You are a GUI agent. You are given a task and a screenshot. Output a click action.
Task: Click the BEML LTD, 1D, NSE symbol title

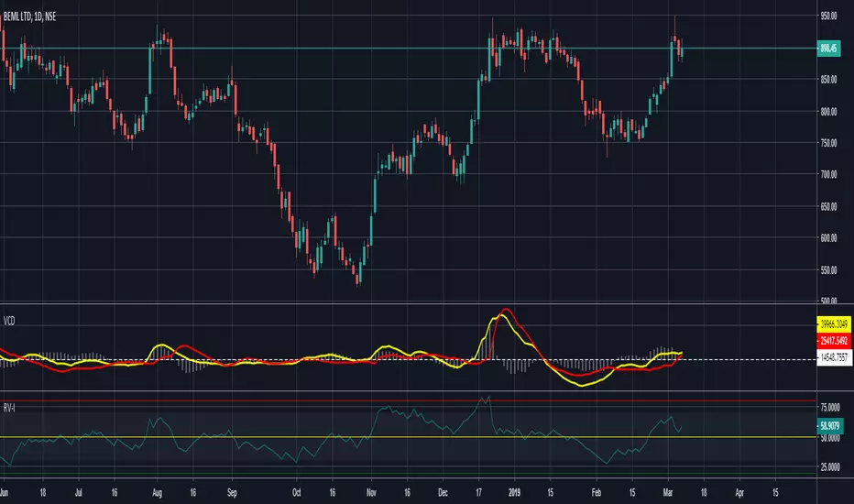(29, 16)
